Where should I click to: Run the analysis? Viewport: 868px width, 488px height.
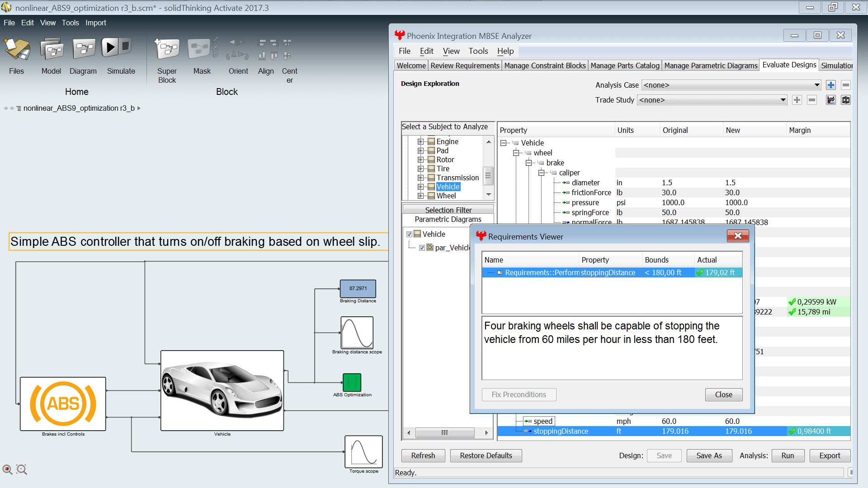[x=788, y=455]
